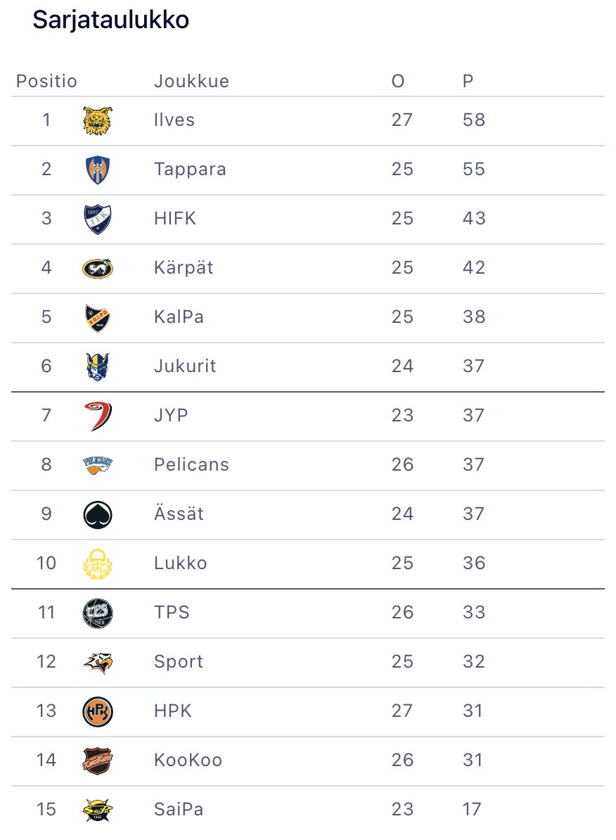Click the Ilves lynx logo
Viewport: 616px width, 840px height.
point(97,120)
